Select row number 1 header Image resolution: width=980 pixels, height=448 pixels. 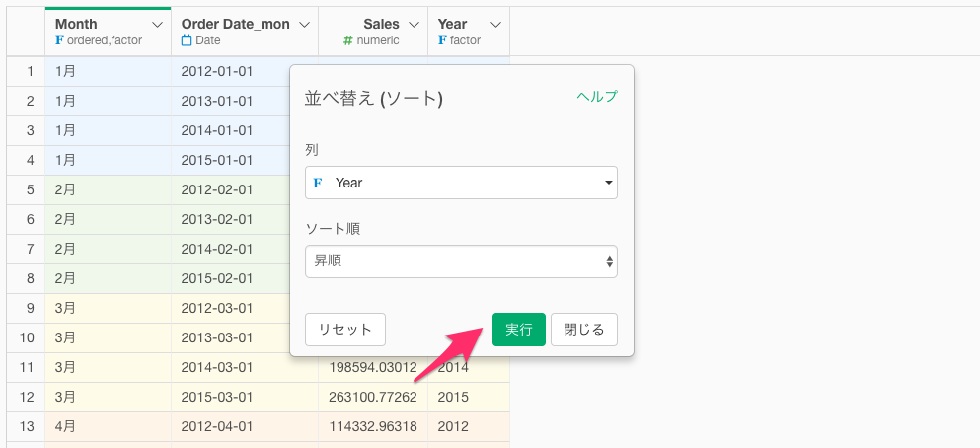26,71
